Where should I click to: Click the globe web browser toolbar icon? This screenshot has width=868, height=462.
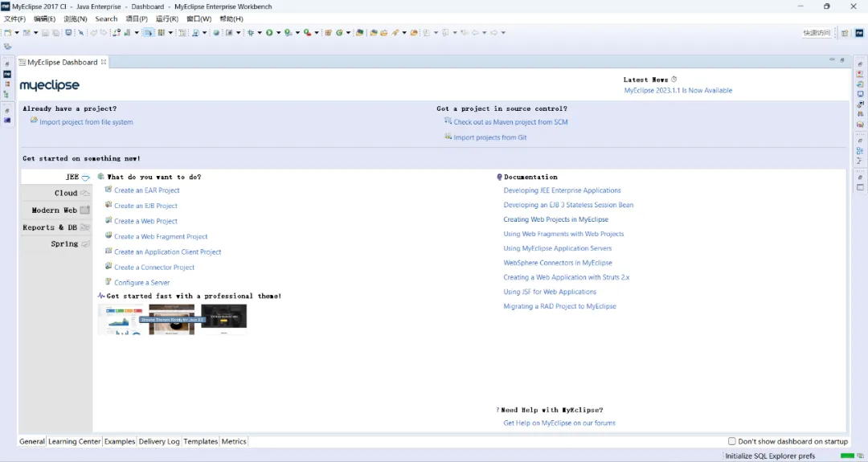tap(216, 33)
